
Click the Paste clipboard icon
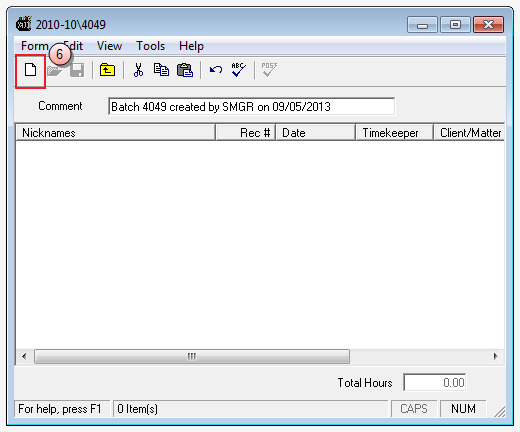[185, 70]
